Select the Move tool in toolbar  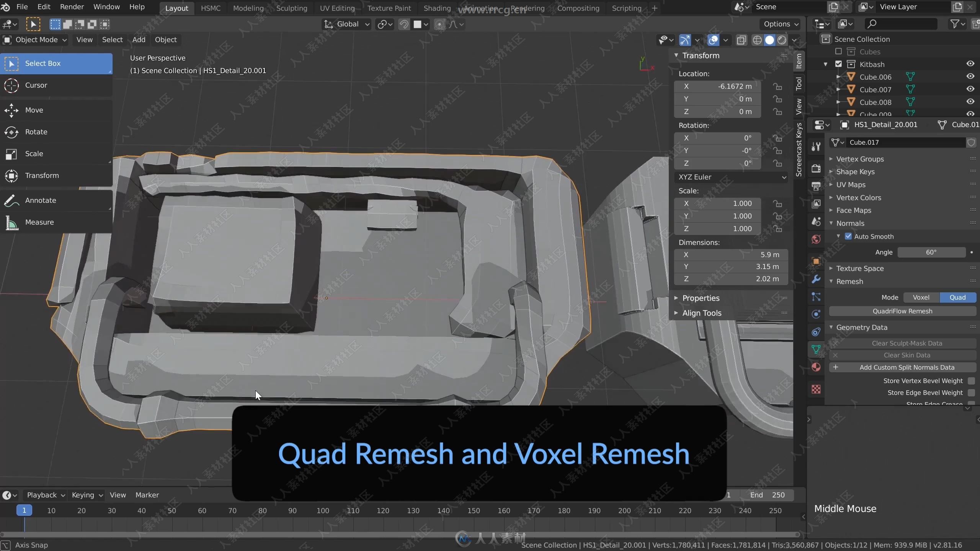coord(34,109)
